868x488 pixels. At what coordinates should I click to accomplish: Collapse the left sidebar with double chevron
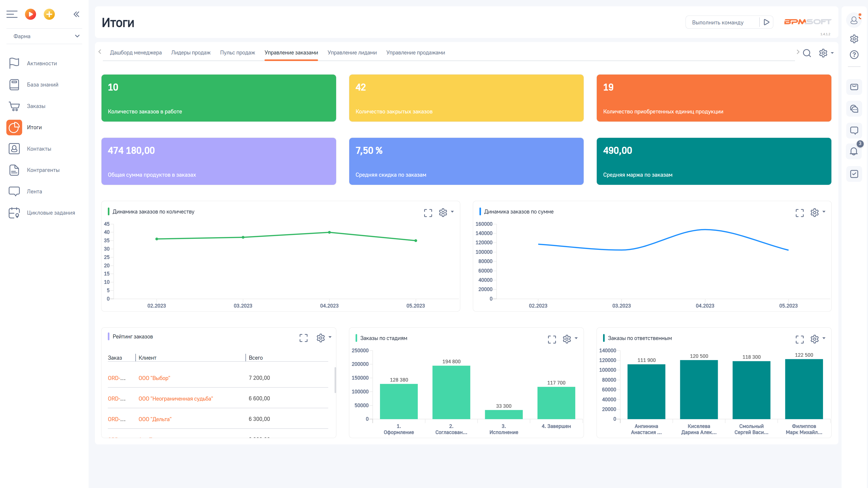pos(76,14)
